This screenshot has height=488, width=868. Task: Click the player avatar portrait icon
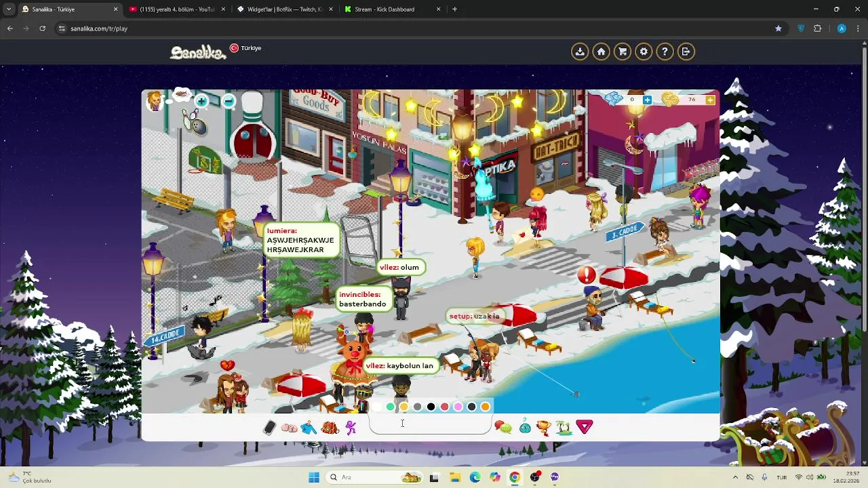155,102
